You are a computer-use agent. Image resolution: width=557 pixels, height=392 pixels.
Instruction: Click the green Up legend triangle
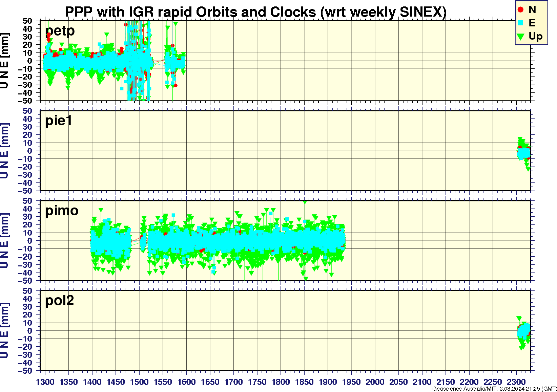[521, 37]
